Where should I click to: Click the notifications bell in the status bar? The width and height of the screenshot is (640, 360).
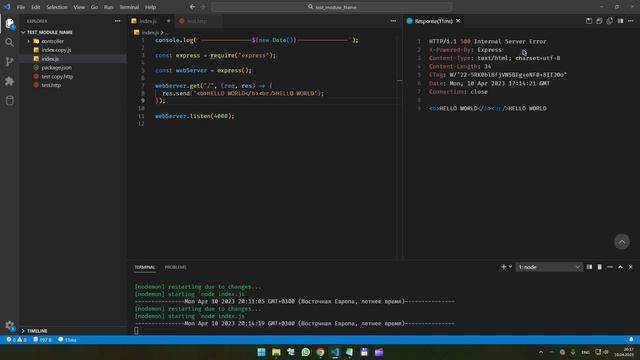(631, 340)
